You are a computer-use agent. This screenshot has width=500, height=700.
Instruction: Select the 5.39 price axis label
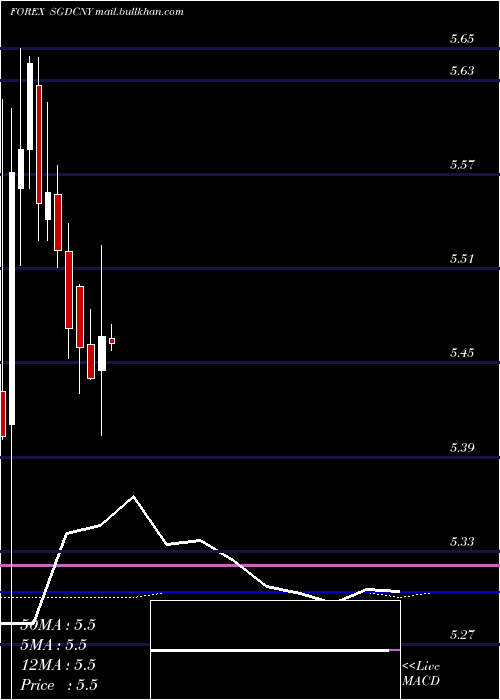point(462,447)
